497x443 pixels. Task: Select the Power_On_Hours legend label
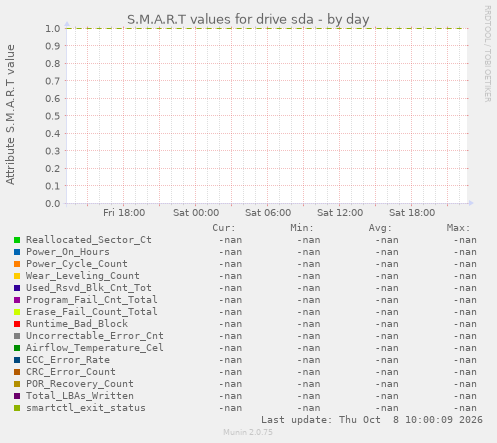coord(68,252)
